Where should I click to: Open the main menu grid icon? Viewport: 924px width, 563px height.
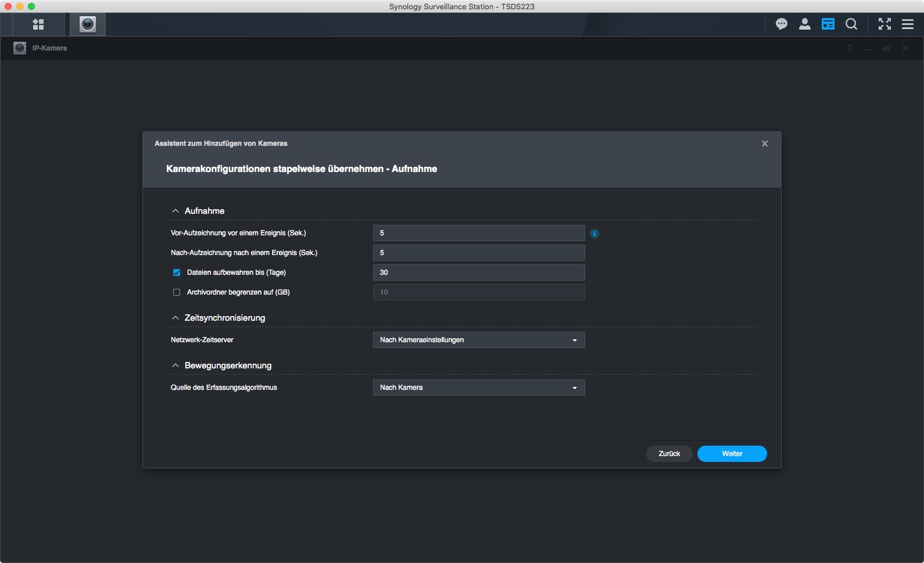click(38, 24)
